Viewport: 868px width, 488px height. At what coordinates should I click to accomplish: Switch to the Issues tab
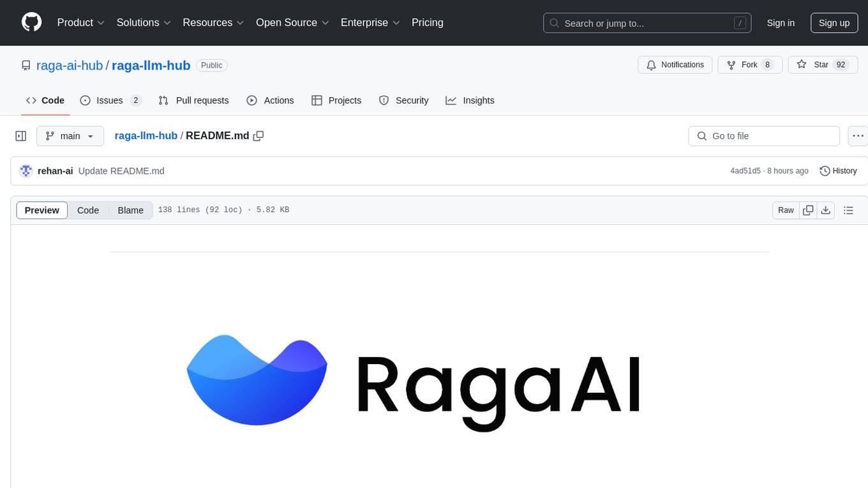[110, 100]
